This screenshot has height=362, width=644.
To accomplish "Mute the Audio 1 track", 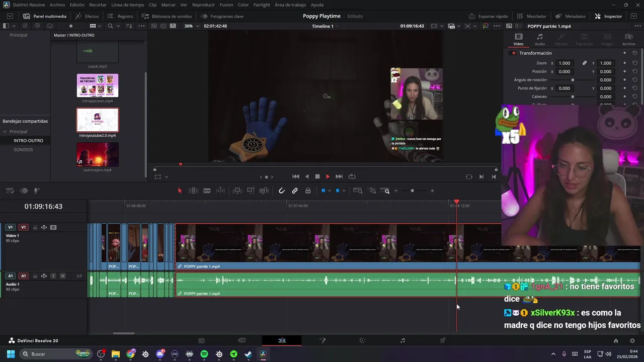I will click(x=62, y=276).
